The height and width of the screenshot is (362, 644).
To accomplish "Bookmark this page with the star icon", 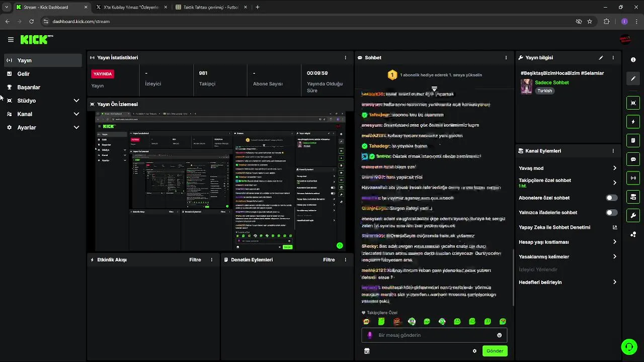I will (590, 22).
